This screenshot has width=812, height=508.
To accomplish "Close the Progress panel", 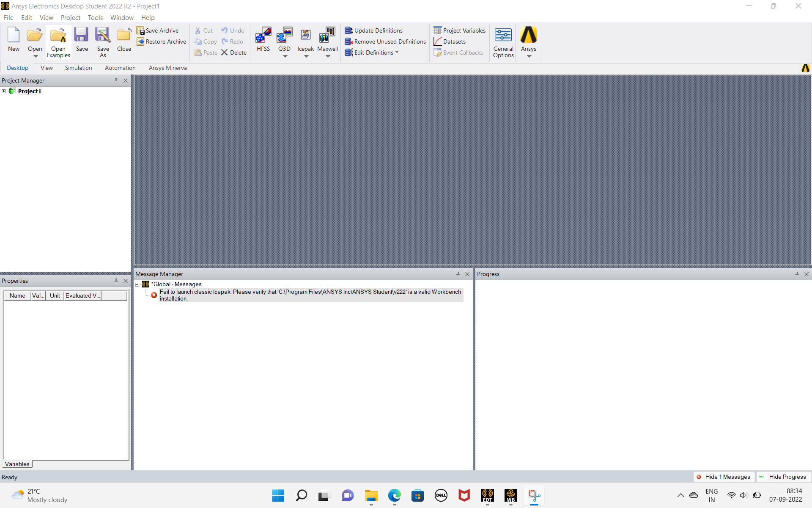I will (807, 274).
